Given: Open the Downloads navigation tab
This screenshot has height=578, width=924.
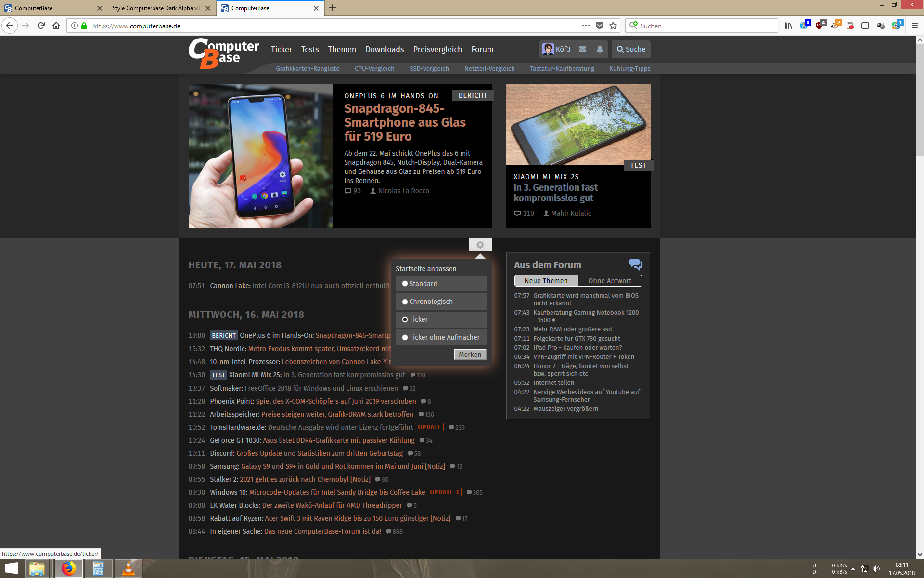Looking at the screenshot, I should click(385, 49).
